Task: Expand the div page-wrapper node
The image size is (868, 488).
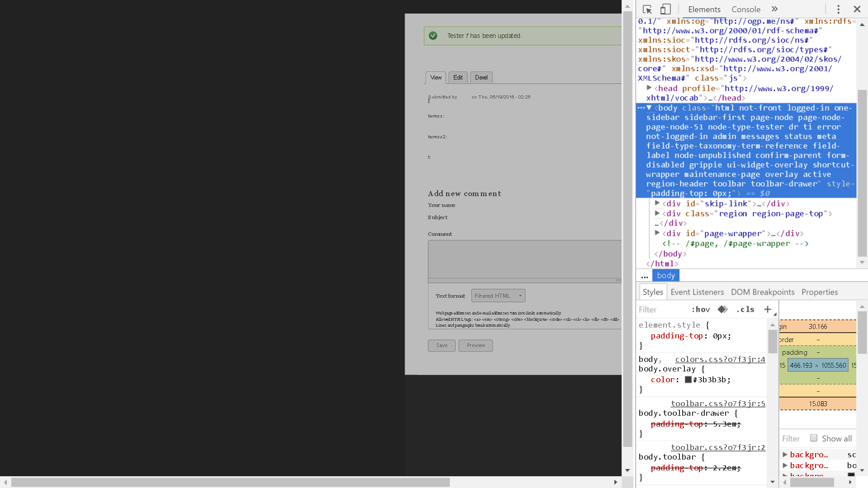Action: click(x=657, y=233)
